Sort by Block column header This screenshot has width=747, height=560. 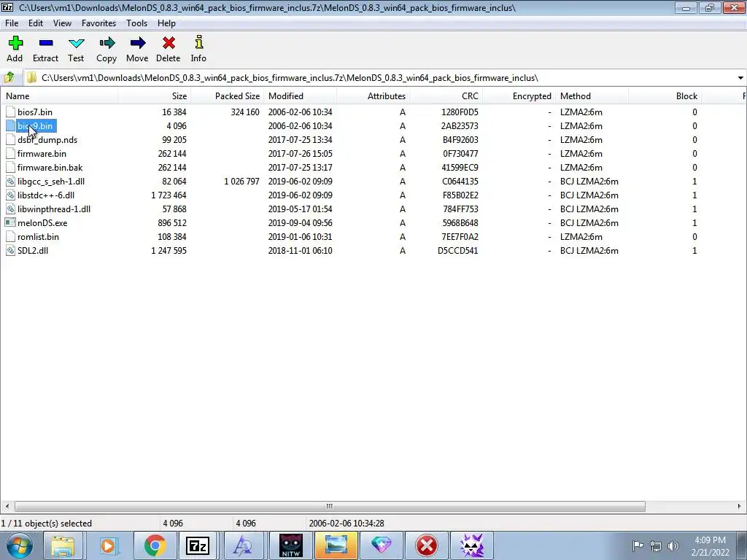665,96
